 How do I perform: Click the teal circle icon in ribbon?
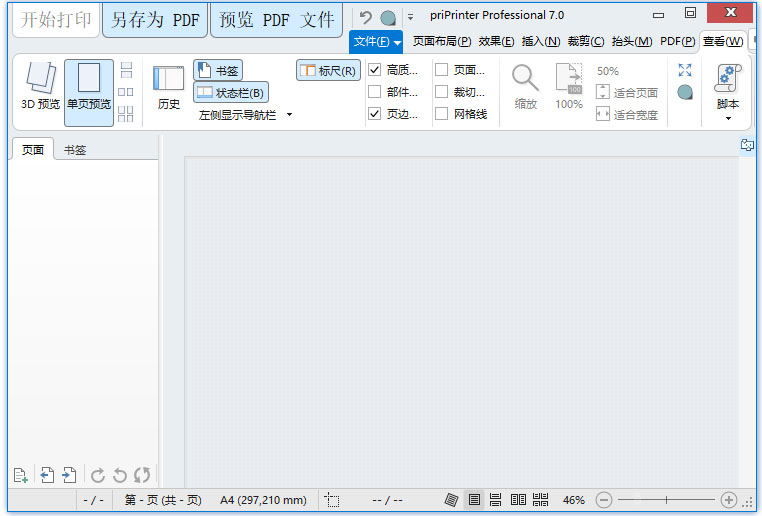click(x=685, y=92)
